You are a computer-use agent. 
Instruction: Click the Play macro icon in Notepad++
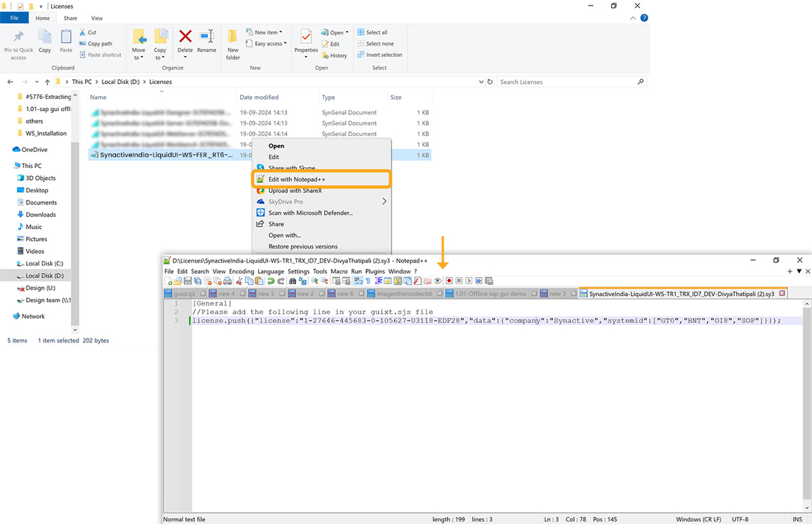pos(469,281)
